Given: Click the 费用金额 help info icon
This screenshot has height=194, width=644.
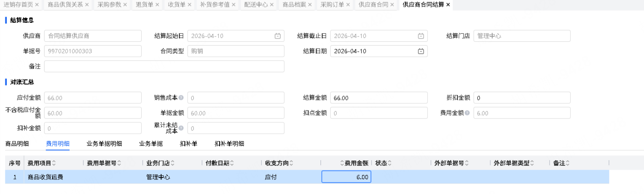Looking at the screenshot, I should [x=467, y=113].
